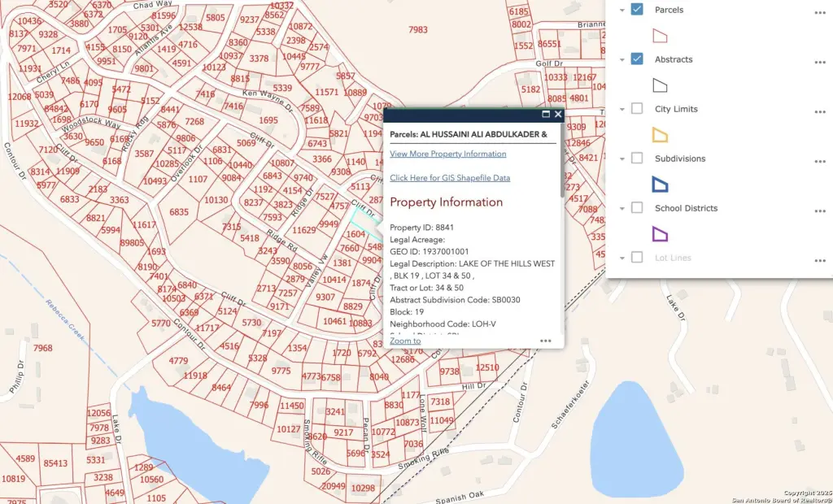Viewport: 833px width, 504px height.
Task: Open Subdivisions layer three-dot menu
Action: coord(820,161)
